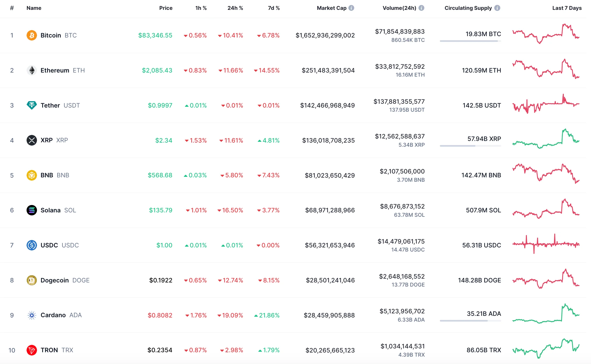Click the Dogecoin logo icon
The height and width of the screenshot is (364, 591).
point(32,280)
